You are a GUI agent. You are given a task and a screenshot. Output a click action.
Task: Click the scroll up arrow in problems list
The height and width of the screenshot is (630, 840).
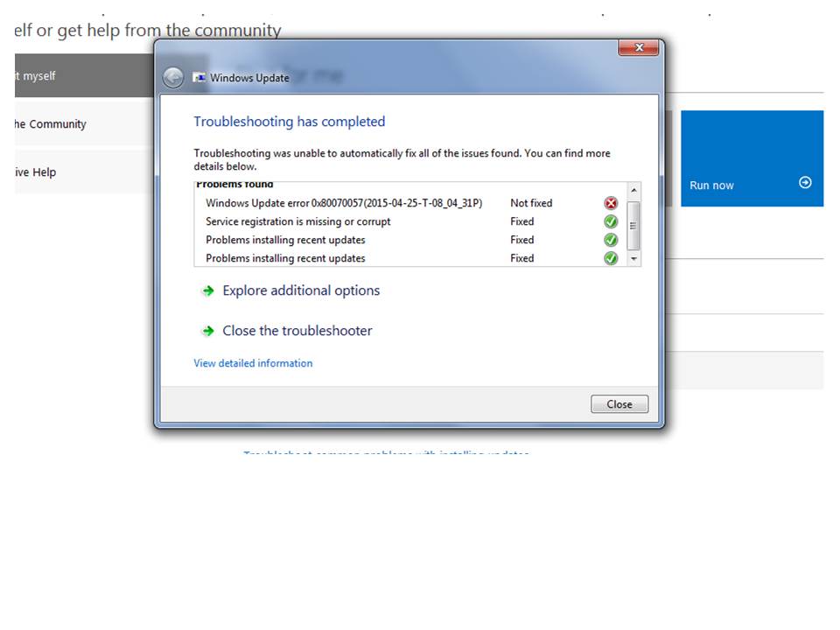[x=633, y=191]
